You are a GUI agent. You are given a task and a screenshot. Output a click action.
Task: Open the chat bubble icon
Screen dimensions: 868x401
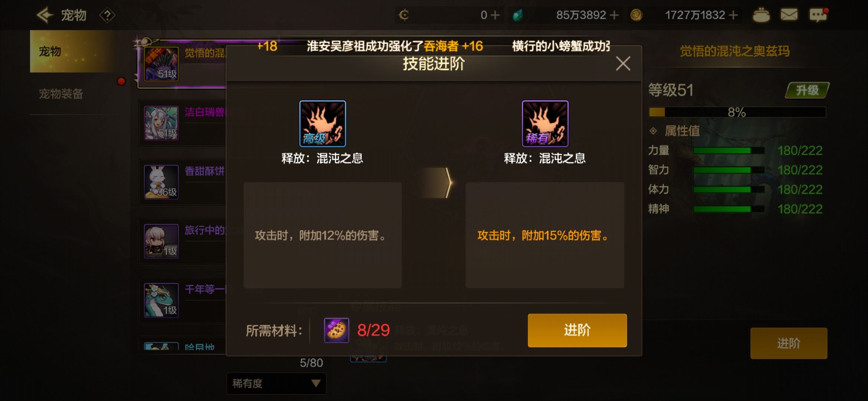pos(818,15)
